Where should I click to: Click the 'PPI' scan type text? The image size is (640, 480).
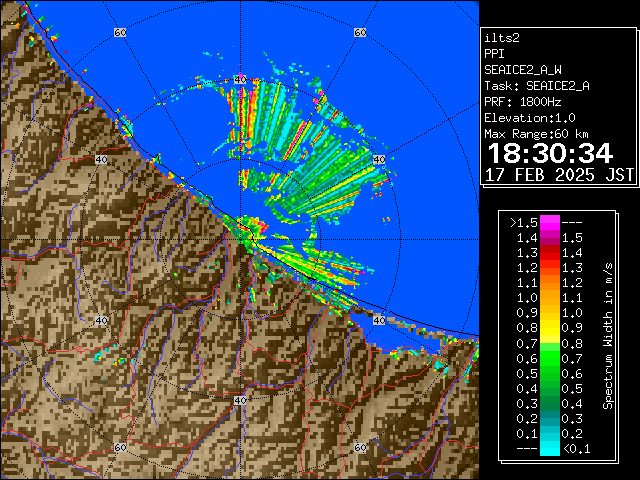(494, 54)
